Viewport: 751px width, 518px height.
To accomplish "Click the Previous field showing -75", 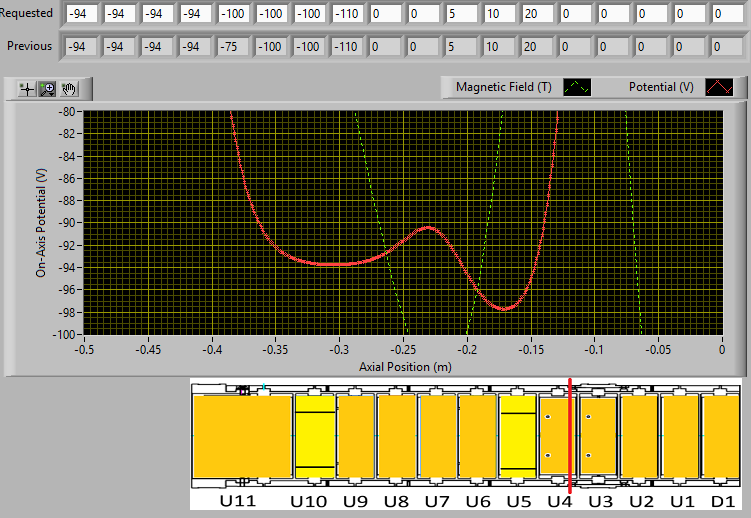I will click(235, 47).
